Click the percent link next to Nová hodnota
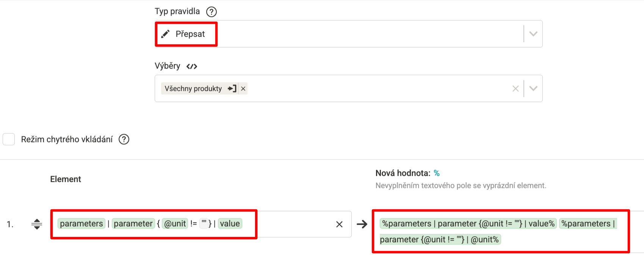This screenshot has height=262, width=644. (x=437, y=173)
